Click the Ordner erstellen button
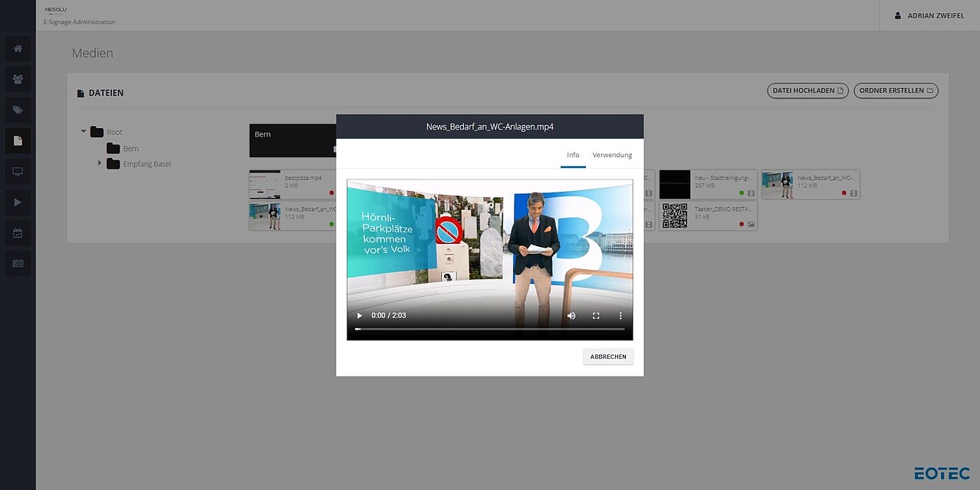 tap(896, 90)
